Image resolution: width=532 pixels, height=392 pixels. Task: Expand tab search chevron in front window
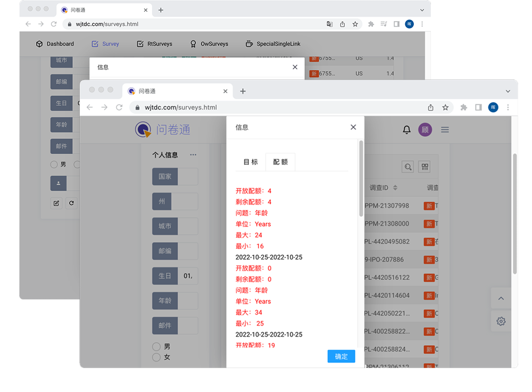(x=508, y=91)
